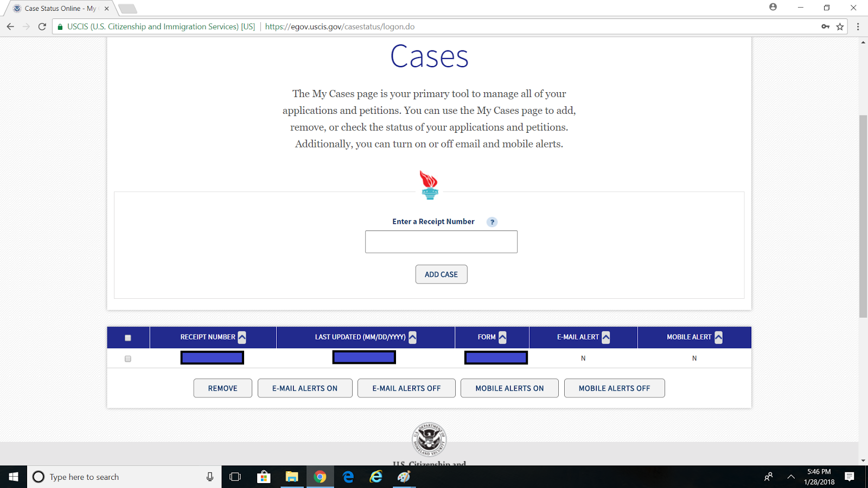The image size is (868, 488).
Task: Click the page scroll-up arrow
Action: 863,42
